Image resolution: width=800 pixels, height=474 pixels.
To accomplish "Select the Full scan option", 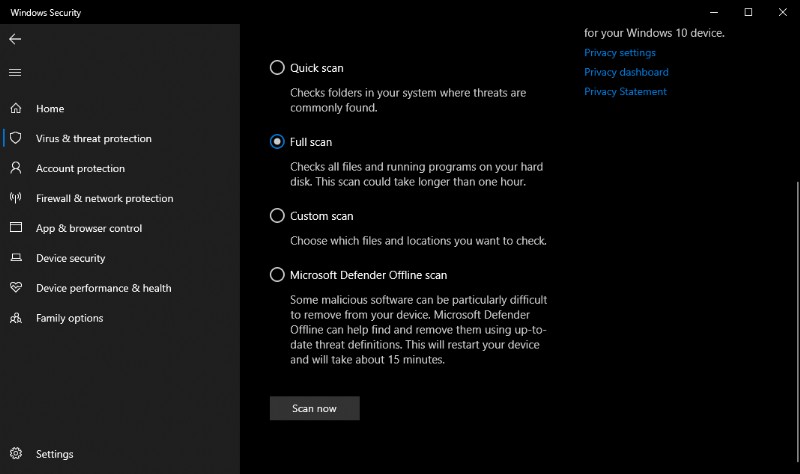I will [277, 142].
